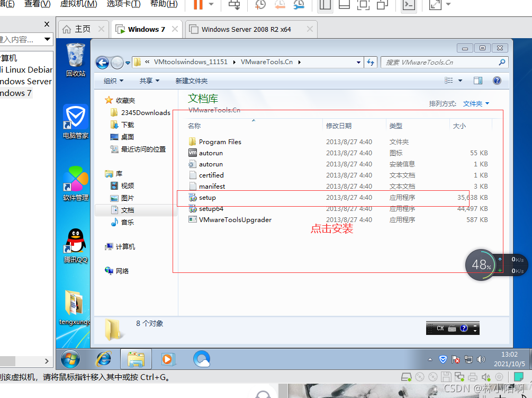Open the 文件夹 arrange-by dropdown
532x398 pixels.
click(x=476, y=103)
